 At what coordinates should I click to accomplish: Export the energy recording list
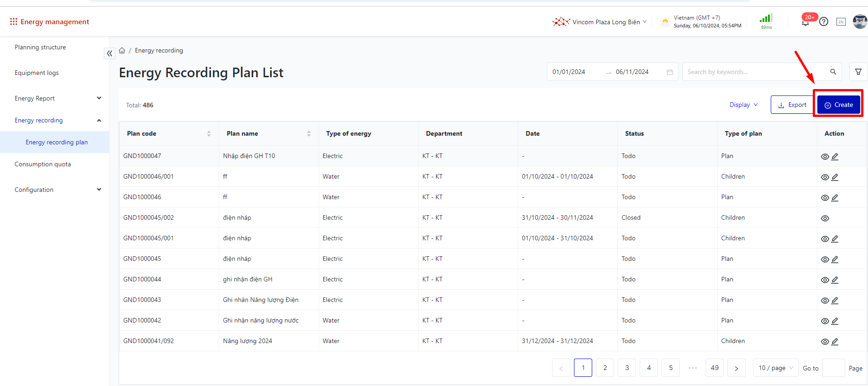[792, 105]
